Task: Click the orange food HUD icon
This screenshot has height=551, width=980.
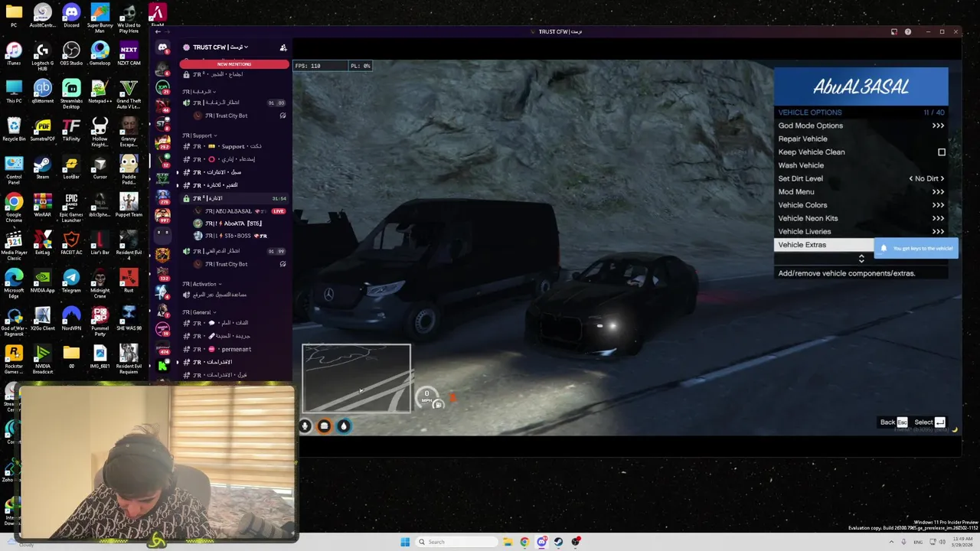Action: click(324, 426)
